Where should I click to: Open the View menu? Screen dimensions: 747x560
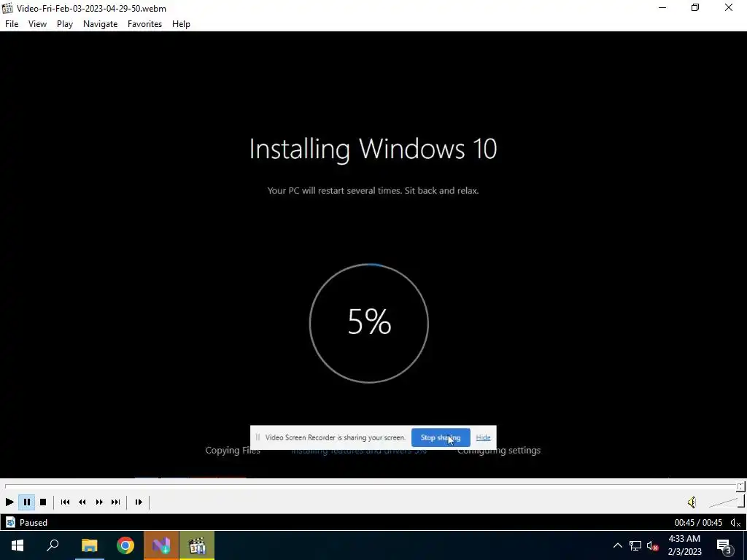(x=37, y=24)
